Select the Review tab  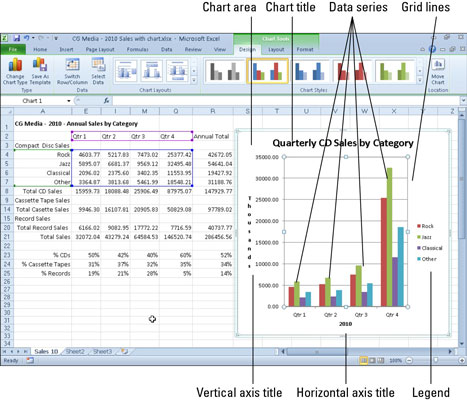[x=193, y=49]
